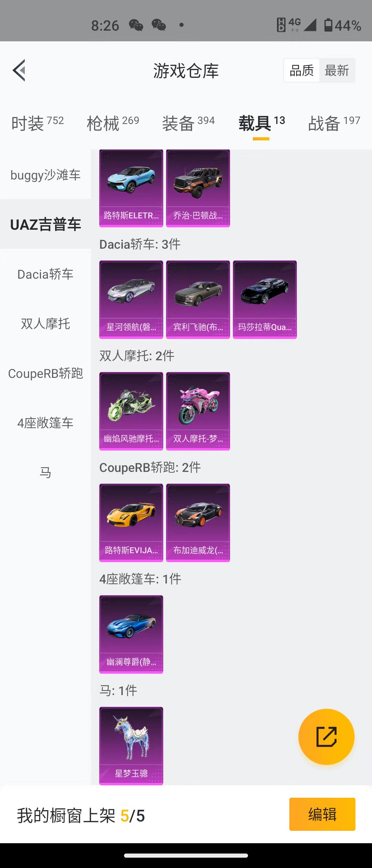Open the 乔治·巴顿 truck item
Image resolution: width=372 pixels, height=868 pixels.
coord(198,188)
